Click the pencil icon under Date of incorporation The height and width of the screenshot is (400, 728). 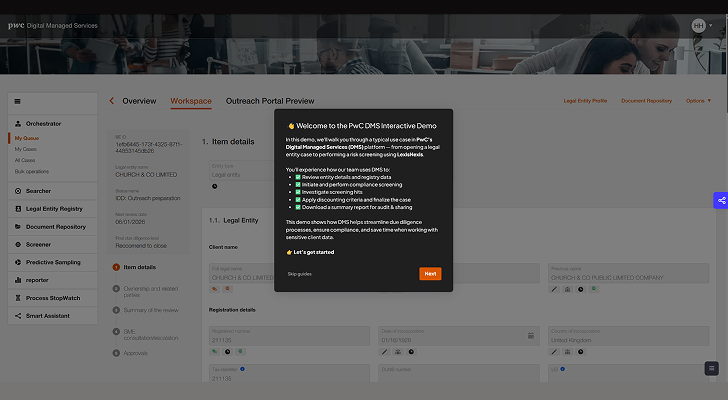(x=384, y=352)
